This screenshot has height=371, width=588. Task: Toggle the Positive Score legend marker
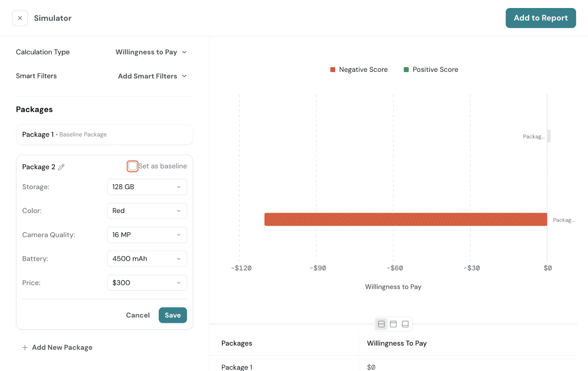tap(406, 70)
